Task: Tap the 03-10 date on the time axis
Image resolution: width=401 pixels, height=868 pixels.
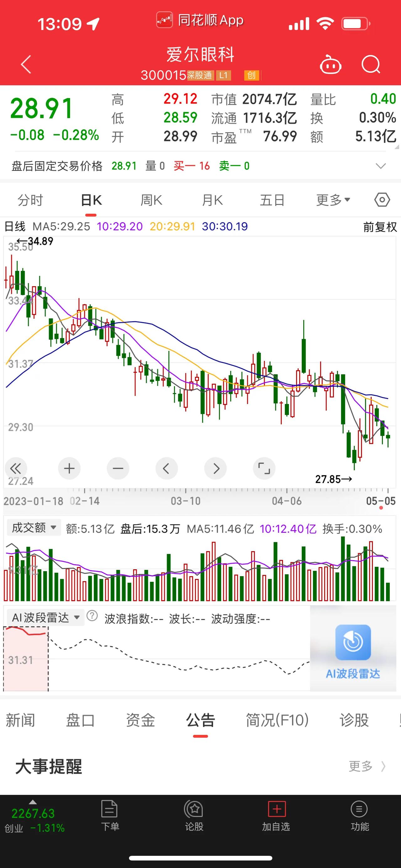Action: pos(185,501)
